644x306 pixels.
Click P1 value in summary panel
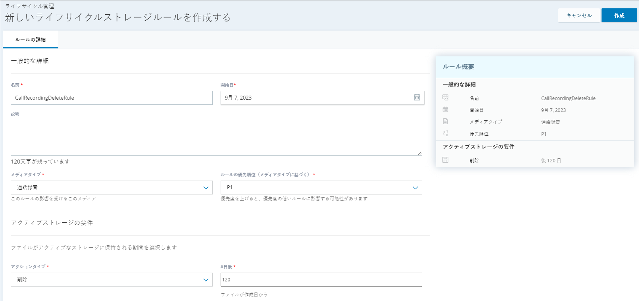pyautogui.click(x=544, y=134)
